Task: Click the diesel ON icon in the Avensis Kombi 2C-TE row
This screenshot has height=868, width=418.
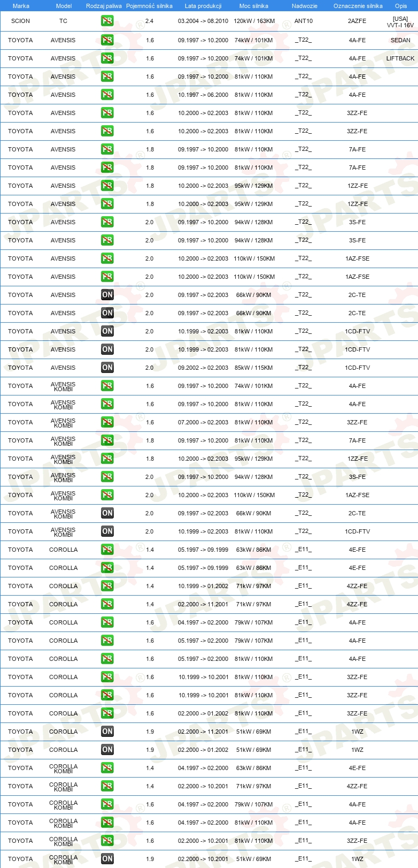Action: [x=107, y=513]
